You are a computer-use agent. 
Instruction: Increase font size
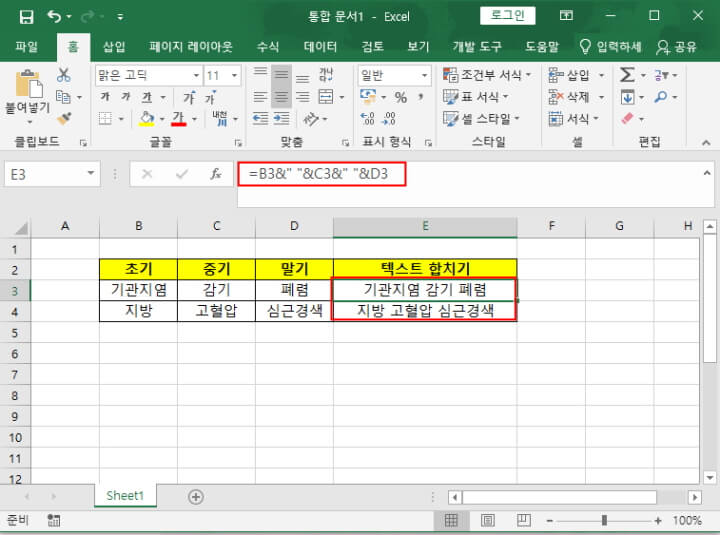pyautogui.click(x=190, y=97)
